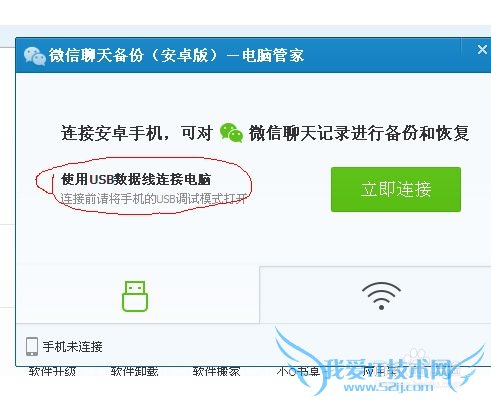Click the USB调试模式 hint text
Screen dimensions: 491x402
coord(154,199)
